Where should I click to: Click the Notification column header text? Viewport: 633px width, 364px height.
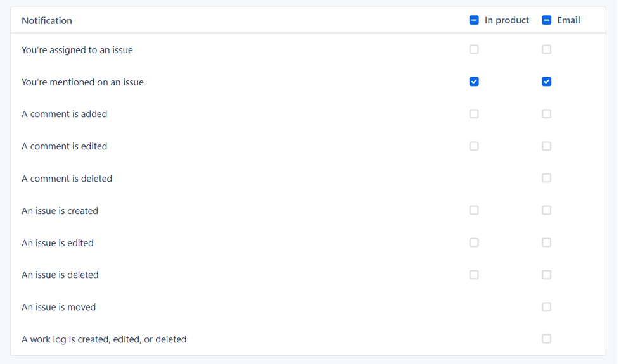coord(47,20)
